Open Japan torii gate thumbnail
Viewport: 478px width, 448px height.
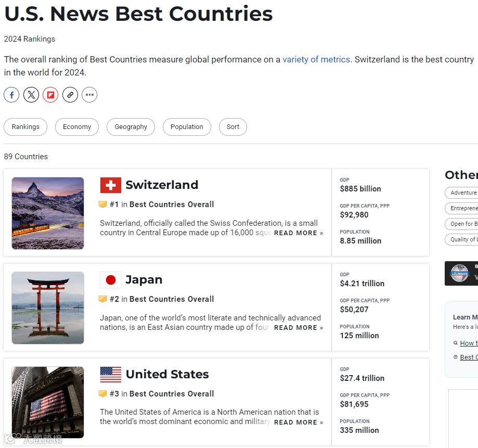pos(48,308)
